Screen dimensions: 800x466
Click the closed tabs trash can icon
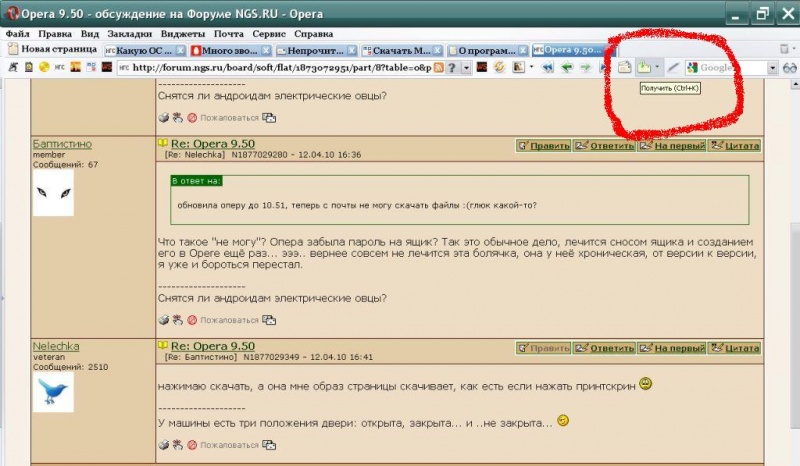pyautogui.click(x=784, y=48)
